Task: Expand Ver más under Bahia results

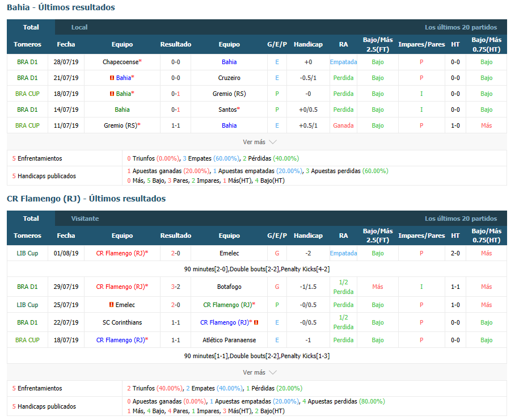Action: 260,142
